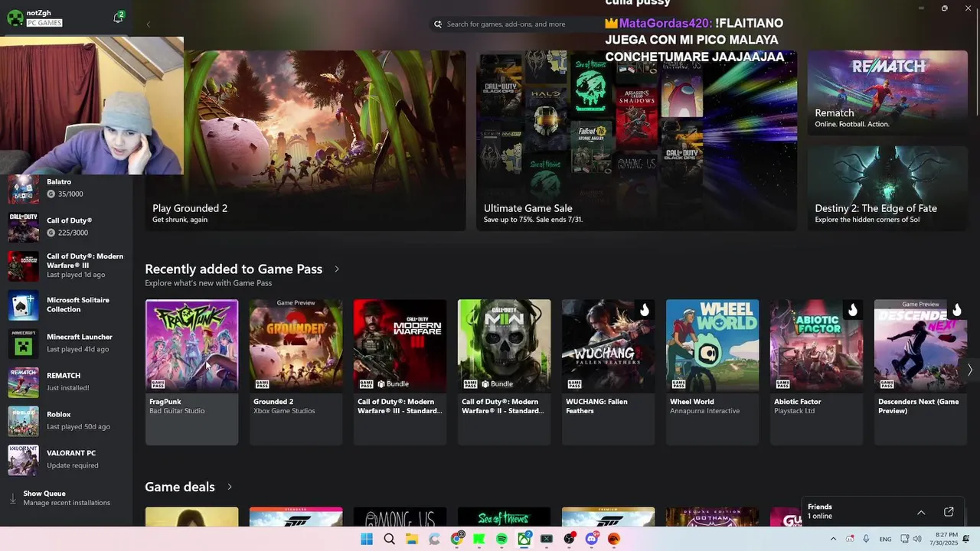
Task: Open Ultimate Game Sale banner
Action: point(636,141)
